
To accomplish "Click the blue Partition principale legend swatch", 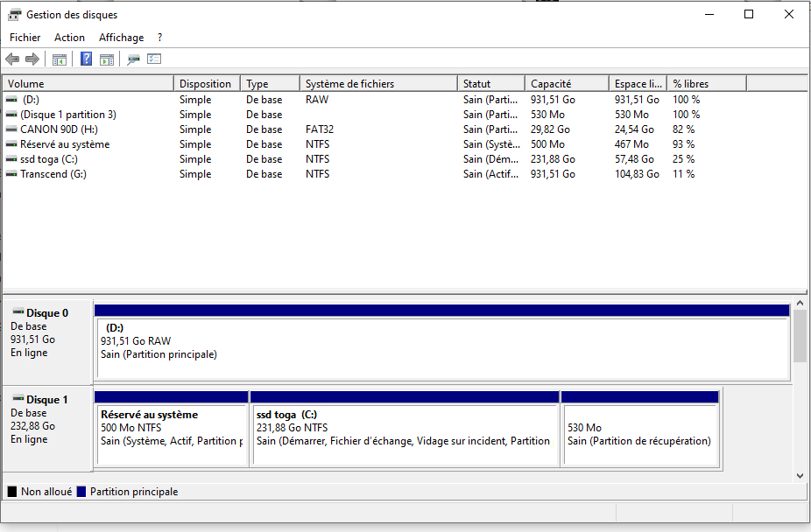I will click(81, 492).
